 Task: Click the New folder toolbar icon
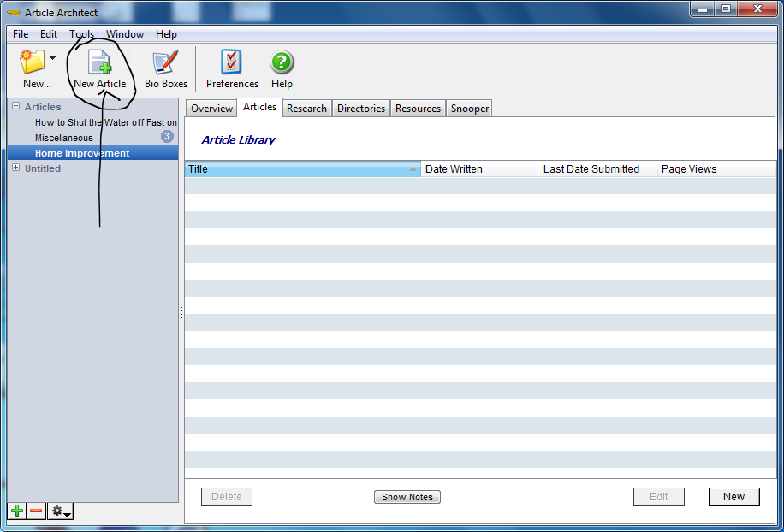point(32,62)
